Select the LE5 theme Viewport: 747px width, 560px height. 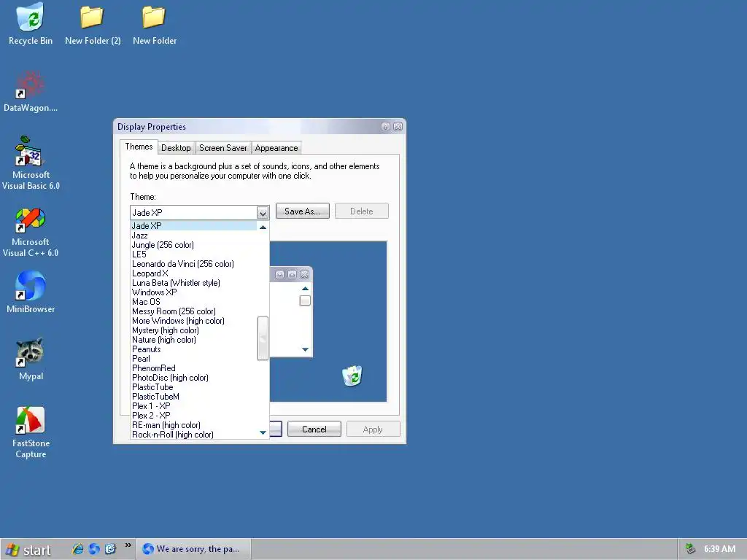point(193,254)
